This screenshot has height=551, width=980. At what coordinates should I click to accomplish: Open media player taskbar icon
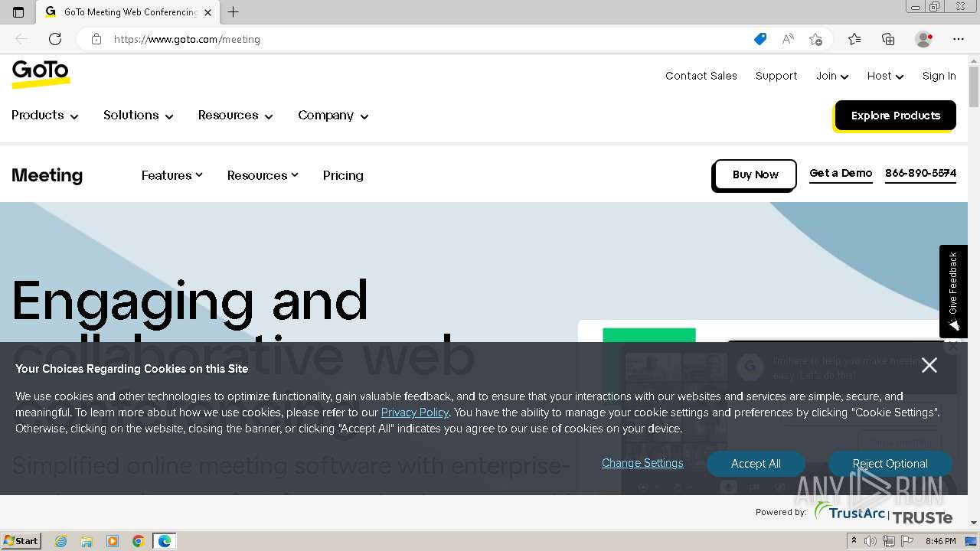pyautogui.click(x=113, y=541)
